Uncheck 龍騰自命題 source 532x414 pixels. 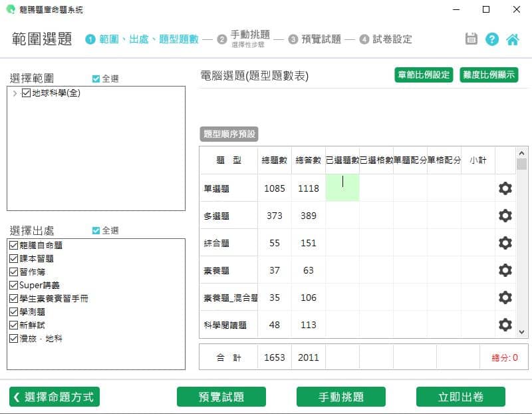pyautogui.click(x=13, y=245)
